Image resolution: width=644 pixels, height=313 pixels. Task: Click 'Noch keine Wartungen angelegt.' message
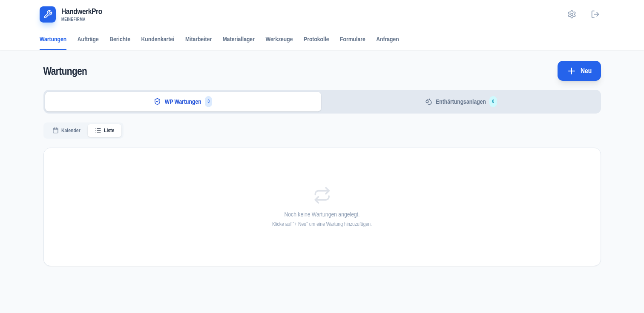(x=322, y=214)
